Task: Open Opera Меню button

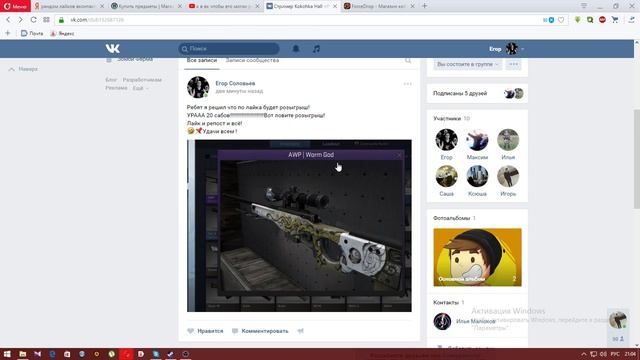Action: [x=15, y=6]
